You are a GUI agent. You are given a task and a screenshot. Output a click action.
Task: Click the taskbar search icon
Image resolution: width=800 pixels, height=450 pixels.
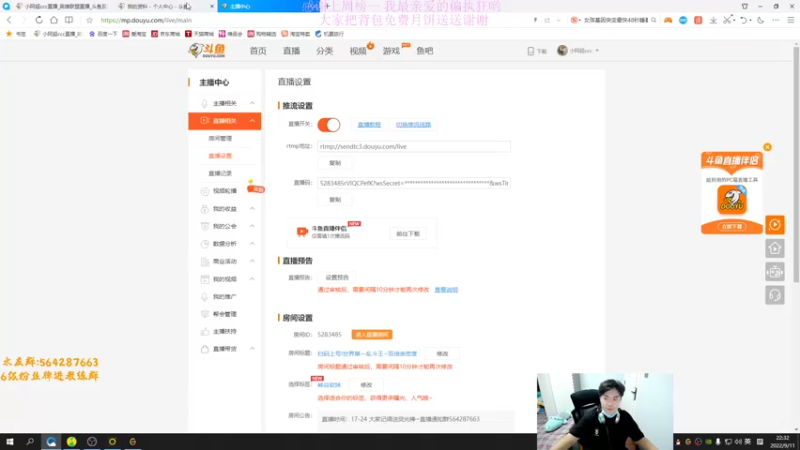pos(30,442)
